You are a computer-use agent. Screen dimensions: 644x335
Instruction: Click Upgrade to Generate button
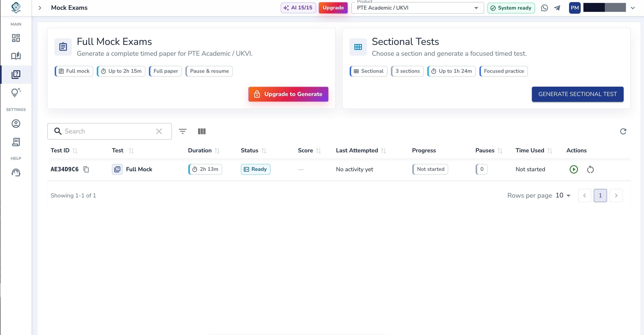(x=288, y=94)
